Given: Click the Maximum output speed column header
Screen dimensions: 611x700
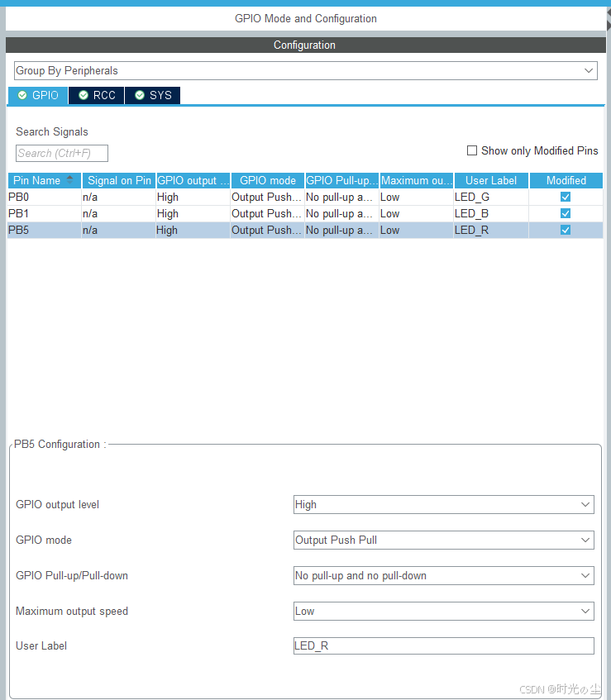Looking at the screenshot, I should [417, 180].
